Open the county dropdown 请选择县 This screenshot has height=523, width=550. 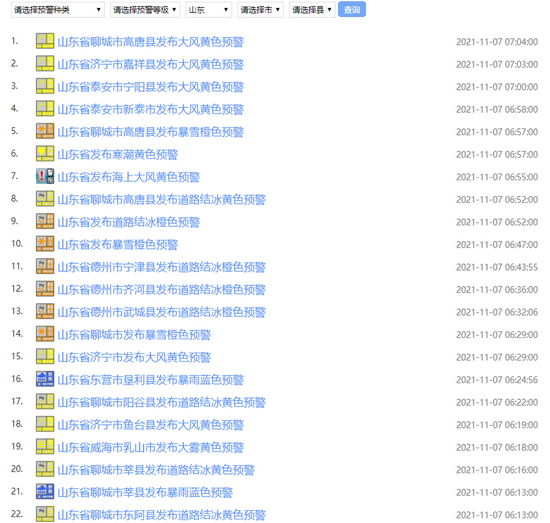(312, 10)
